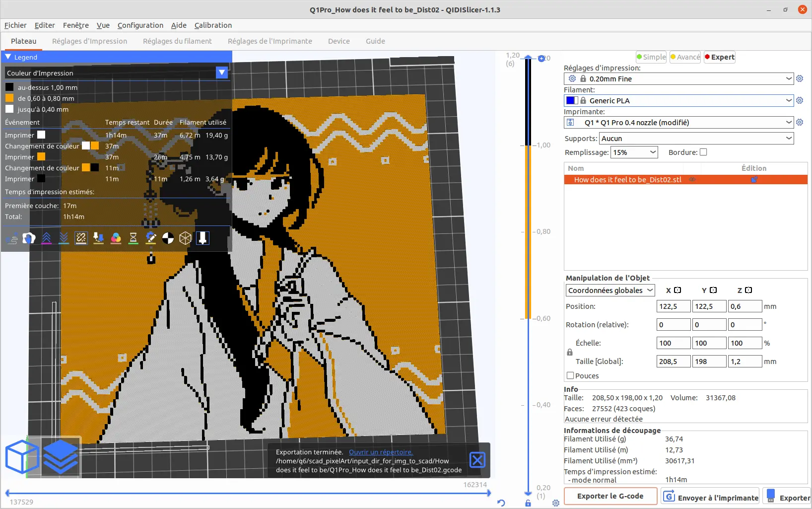
Task: Click the Exporter USB button
Action: [x=788, y=497]
